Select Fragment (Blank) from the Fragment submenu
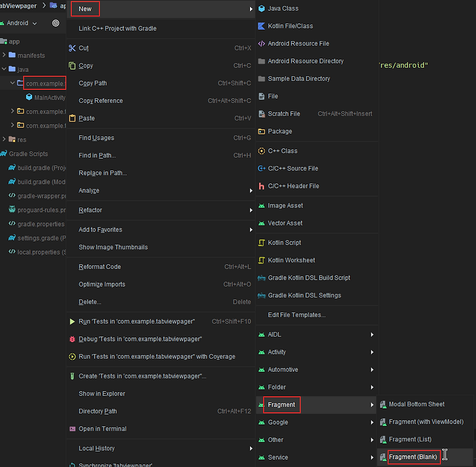 [x=414, y=457]
